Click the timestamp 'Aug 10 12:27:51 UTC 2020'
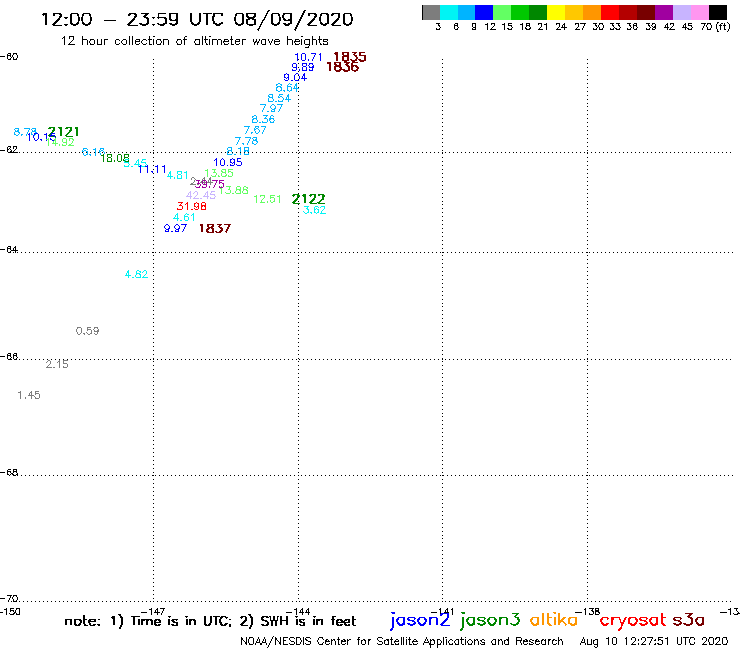Screen dimensions: 740x650 (654, 642)
